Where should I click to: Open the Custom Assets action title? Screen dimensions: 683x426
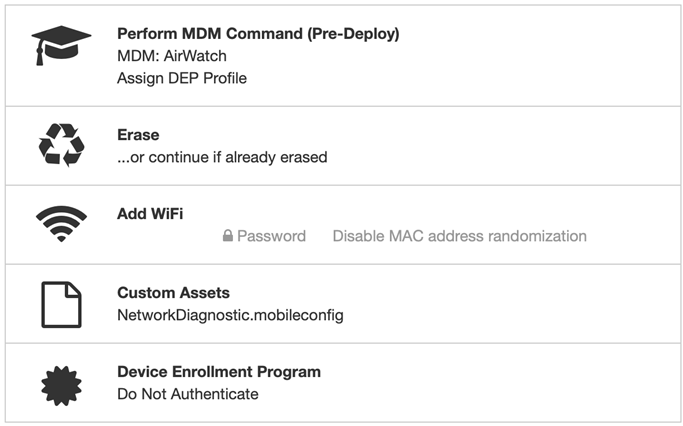pyautogui.click(x=173, y=293)
